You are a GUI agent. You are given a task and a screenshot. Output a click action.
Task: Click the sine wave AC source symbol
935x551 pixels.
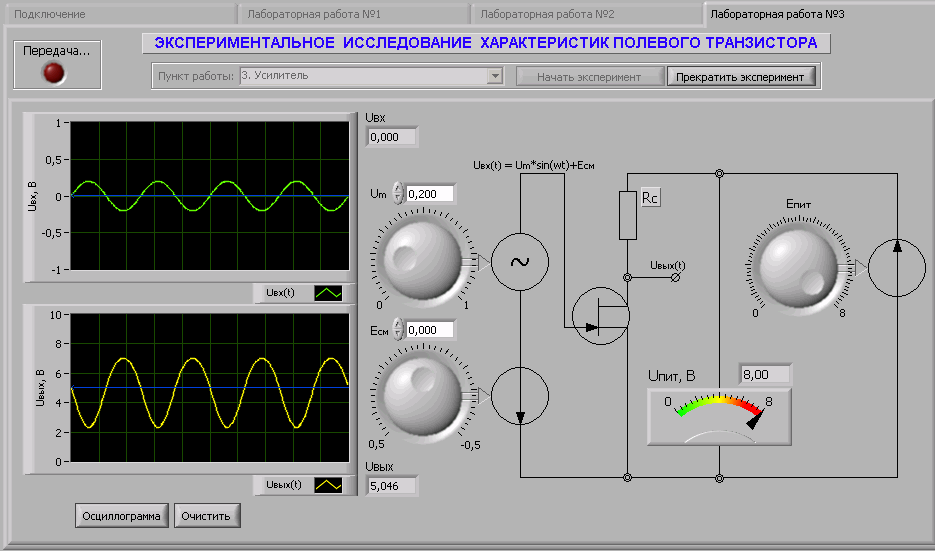pyautogui.click(x=520, y=262)
